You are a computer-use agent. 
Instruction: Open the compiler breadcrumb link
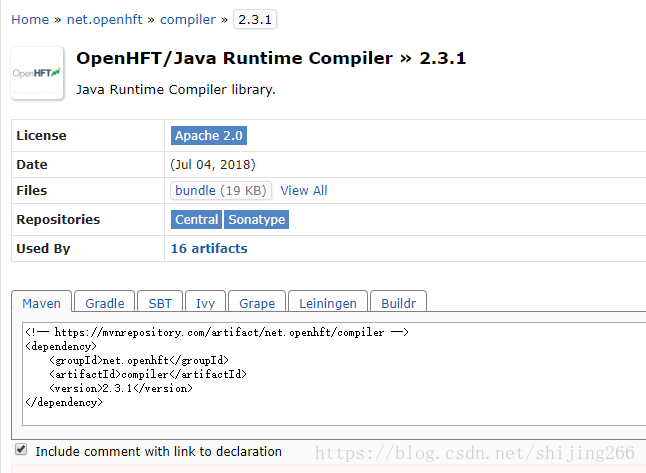187,19
